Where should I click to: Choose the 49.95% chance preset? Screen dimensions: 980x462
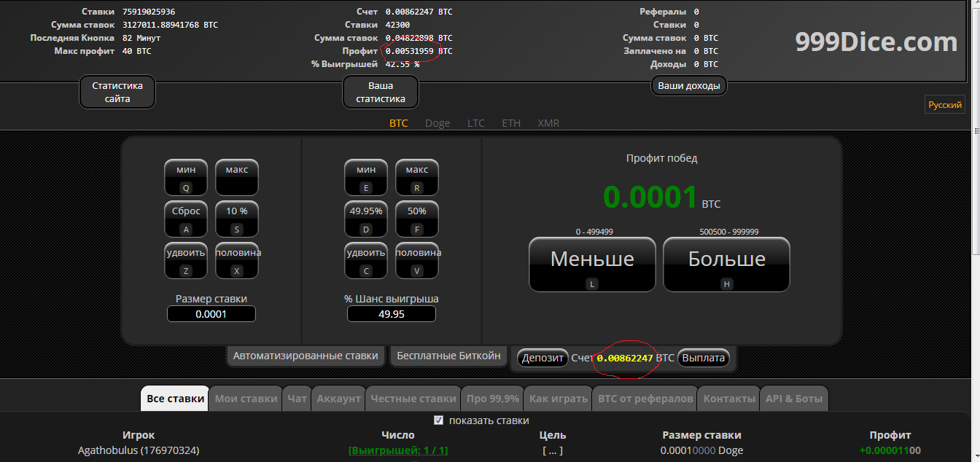pyautogui.click(x=366, y=219)
